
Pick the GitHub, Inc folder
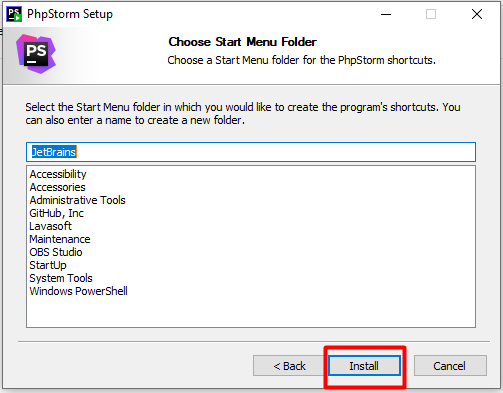pyautogui.click(x=56, y=213)
